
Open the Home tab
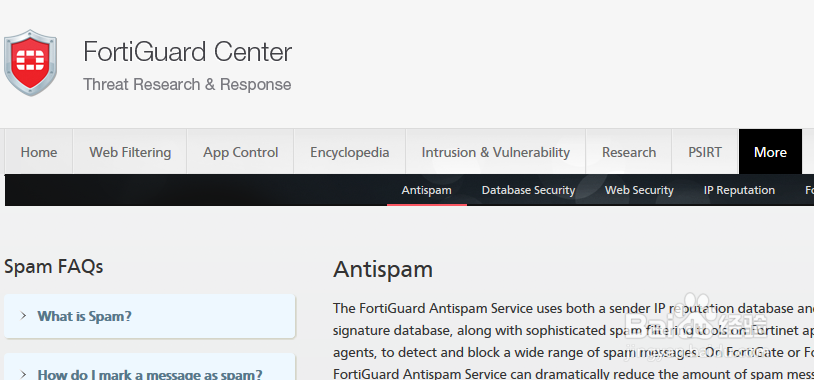coord(39,152)
